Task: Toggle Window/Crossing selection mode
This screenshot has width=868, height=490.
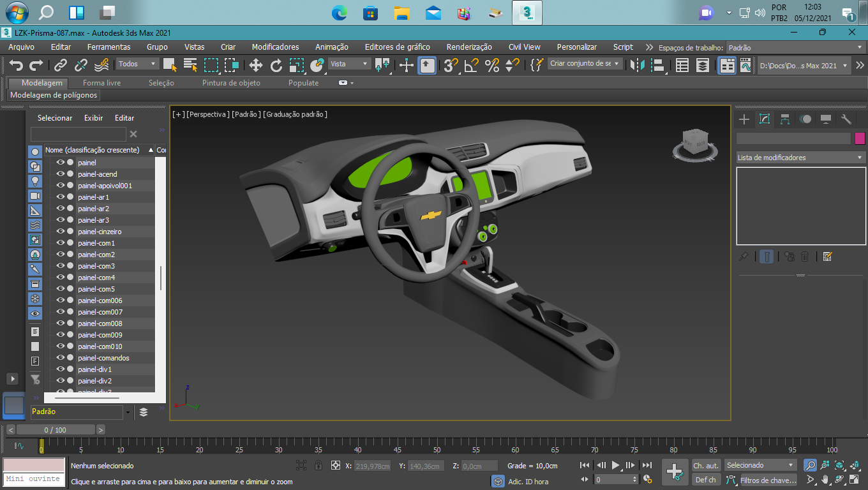Action: point(232,65)
